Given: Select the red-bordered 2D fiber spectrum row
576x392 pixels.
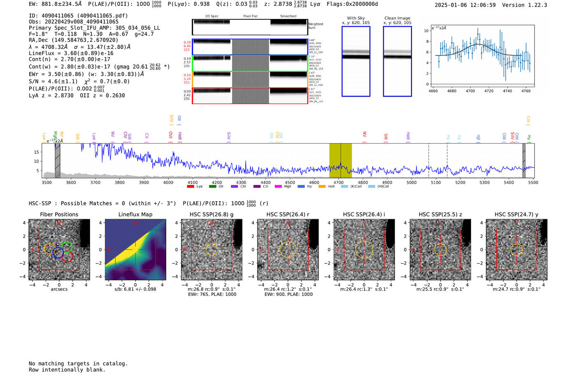Looking at the screenshot, I should coord(250,96).
